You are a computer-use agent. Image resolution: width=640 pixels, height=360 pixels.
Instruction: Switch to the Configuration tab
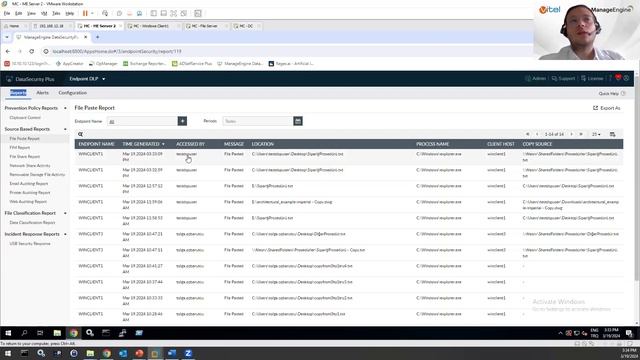tap(73, 93)
